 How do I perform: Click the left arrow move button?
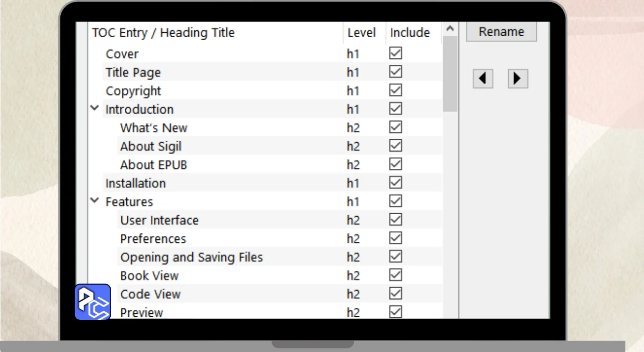[482, 79]
